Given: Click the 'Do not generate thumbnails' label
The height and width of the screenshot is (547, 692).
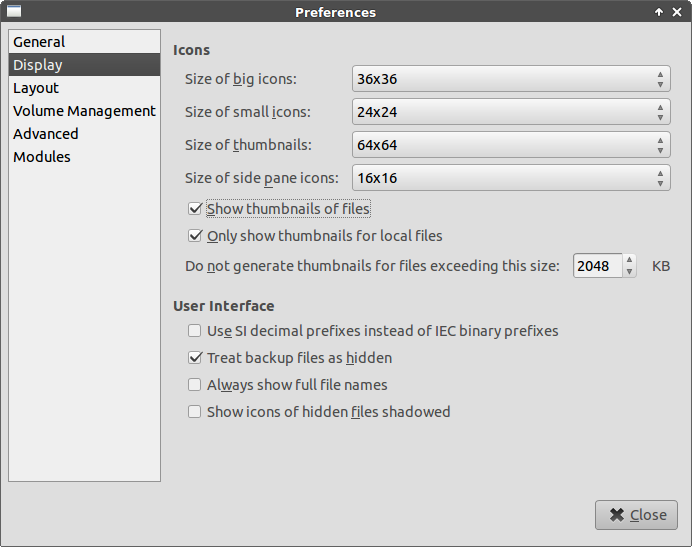Looking at the screenshot, I should click(x=372, y=266).
